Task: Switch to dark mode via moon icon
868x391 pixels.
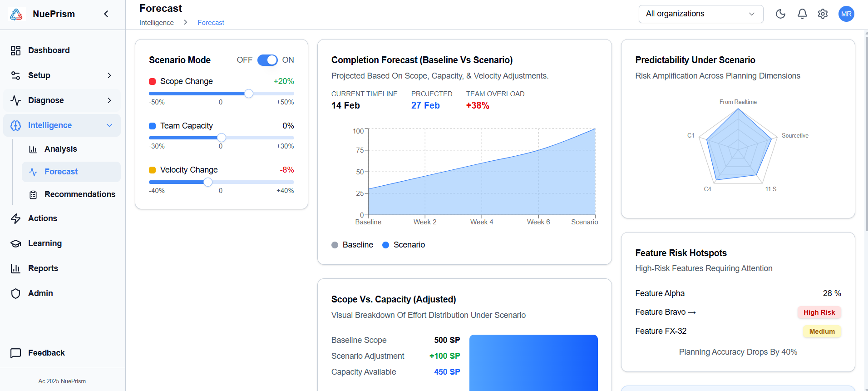Action: (780, 14)
